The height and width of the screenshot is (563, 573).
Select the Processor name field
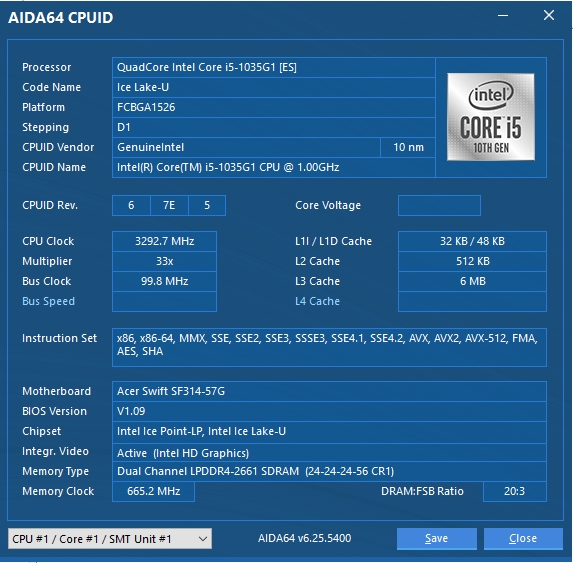[274, 67]
